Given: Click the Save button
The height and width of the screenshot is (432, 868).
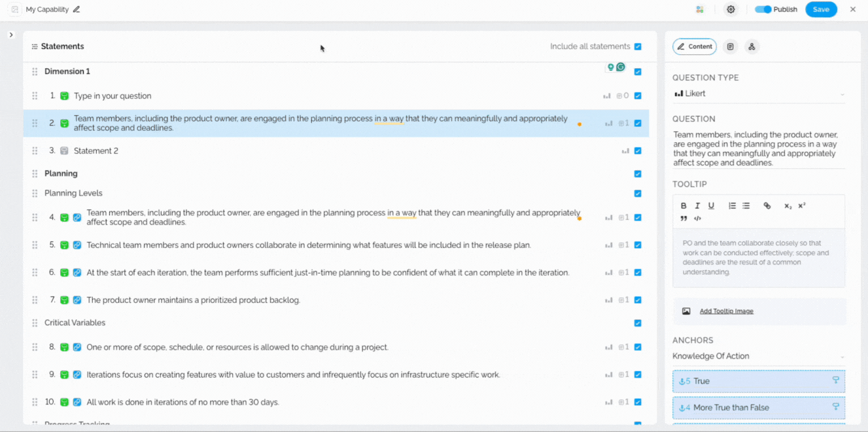Looking at the screenshot, I should (x=820, y=9).
